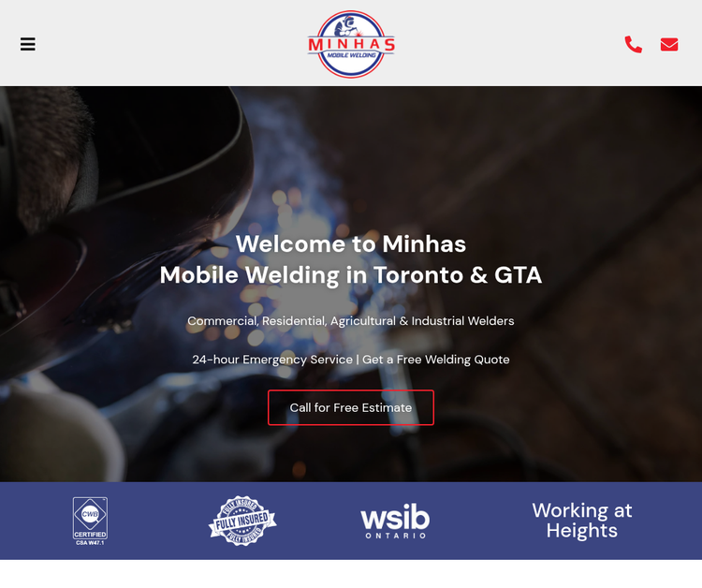Click the MOBILE WELDING text in the logo
702x588 pixels.
tap(351, 55)
